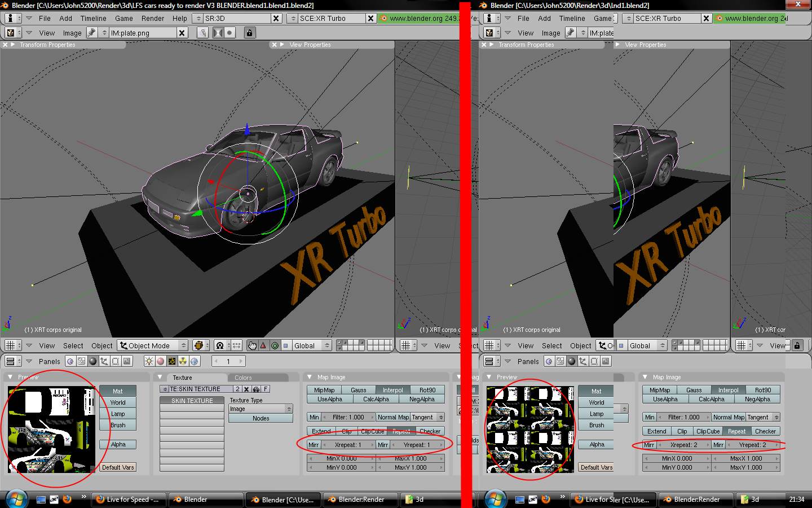The image size is (812, 508).
Task: Click Brush preview button in right window
Action: (597, 425)
